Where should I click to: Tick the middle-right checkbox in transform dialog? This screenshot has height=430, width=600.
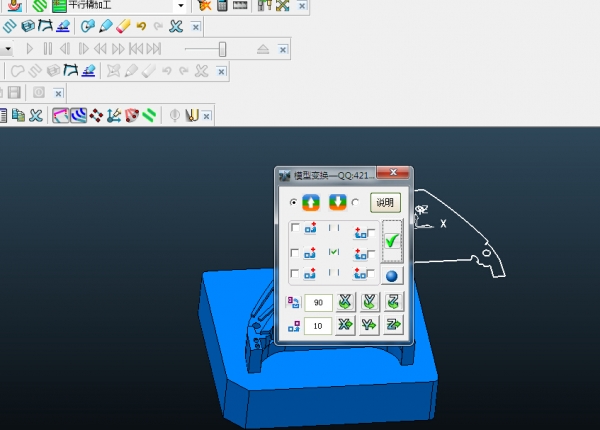coord(371,254)
